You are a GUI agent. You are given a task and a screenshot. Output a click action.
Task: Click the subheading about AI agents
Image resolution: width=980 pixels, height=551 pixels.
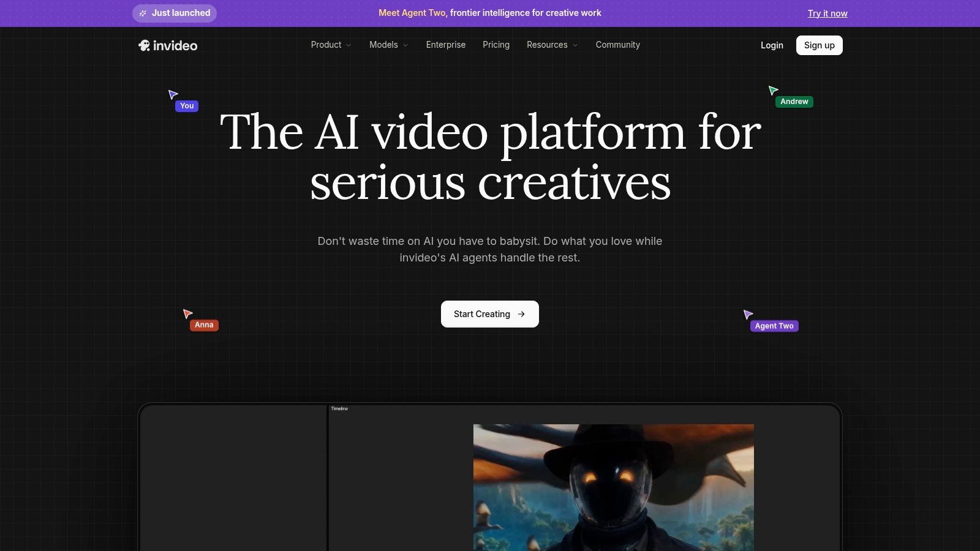(x=490, y=249)
